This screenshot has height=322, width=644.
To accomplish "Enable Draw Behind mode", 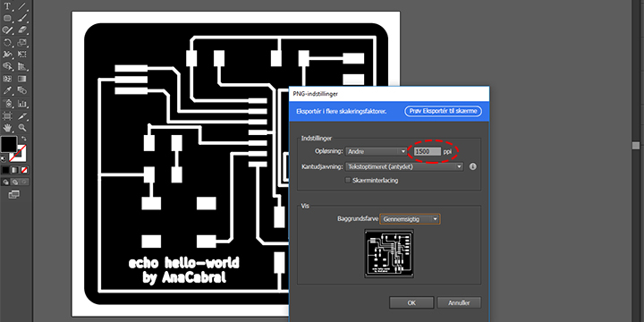I will [x=15, y=182].
